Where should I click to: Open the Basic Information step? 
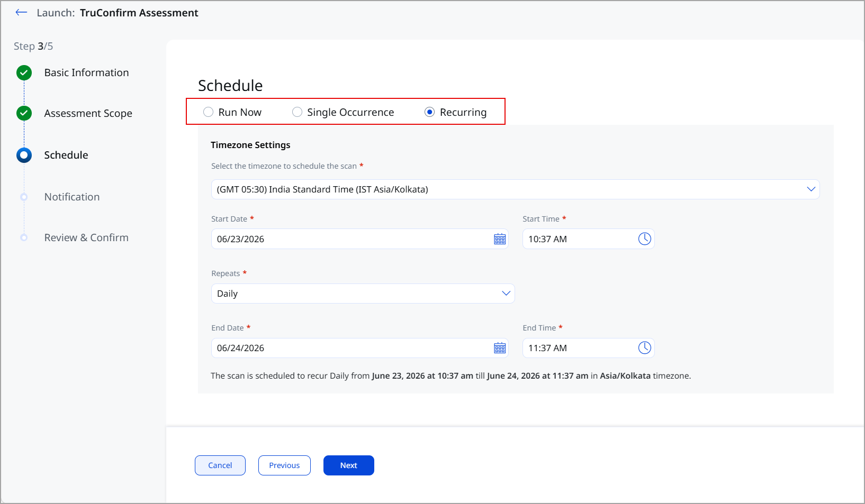point(86,72)
